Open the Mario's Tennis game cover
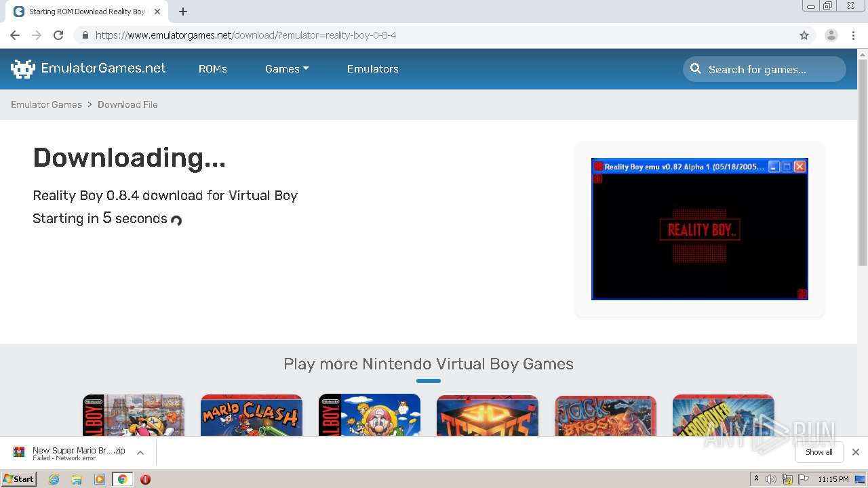Screen dimensions: 868x488 coord(370,415)
